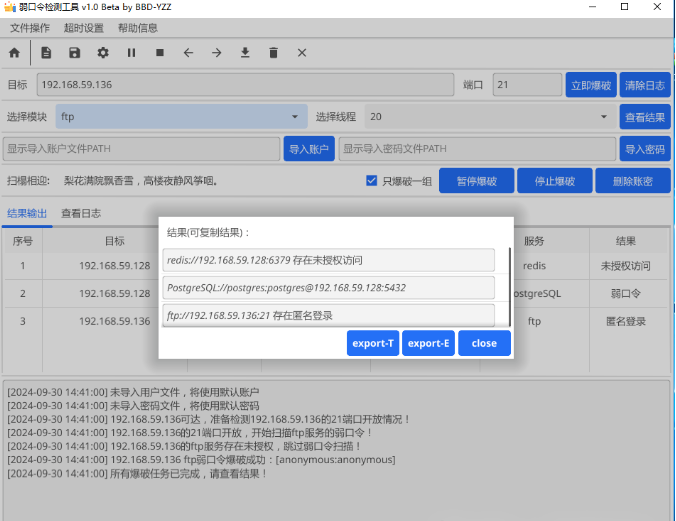Click the 立即爆破 button
Image resolution: width=676 pixels, height=521 pixels.
pyautogui.click(x=591, y=85)
